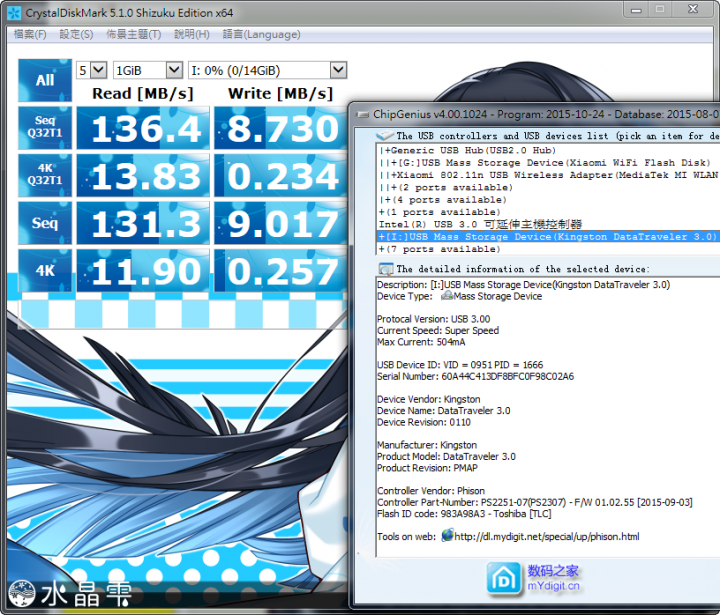
Task: Close the CrystalDiskMark window
Action: [x=693, y=10]
